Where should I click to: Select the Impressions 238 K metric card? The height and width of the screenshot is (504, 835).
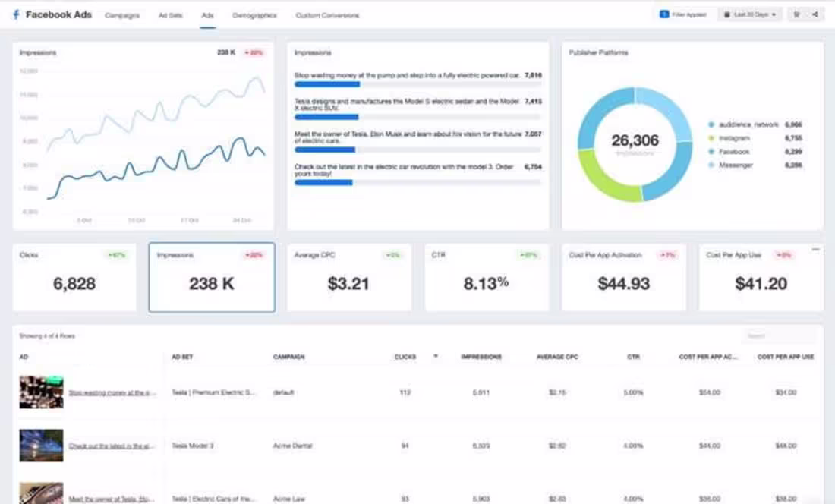point(212,277)
